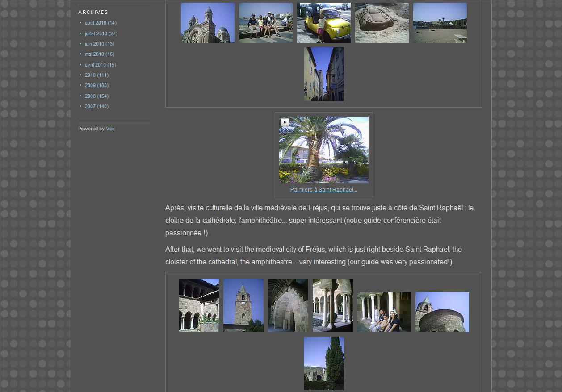The width and height of the screenshot is (562, 392).
Task: Open the 2007 yearly archive
Action: coord(90,106)
